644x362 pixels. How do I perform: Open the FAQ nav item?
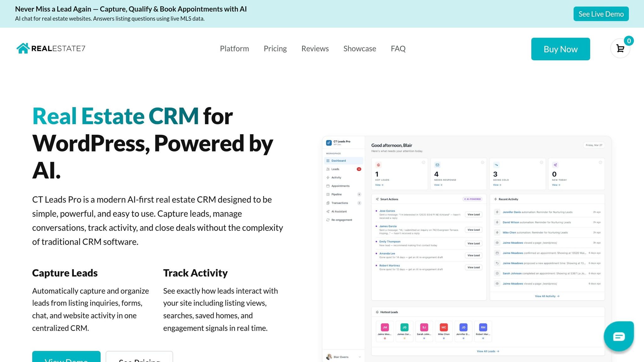(x=398, y=49)
